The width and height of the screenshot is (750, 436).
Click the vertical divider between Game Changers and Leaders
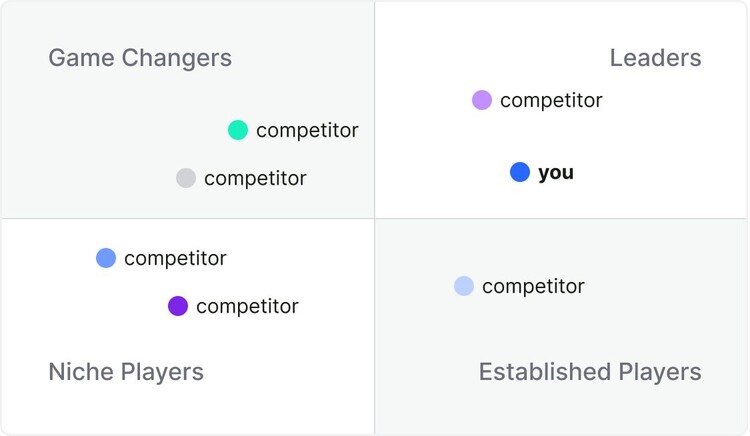point(375,110)
